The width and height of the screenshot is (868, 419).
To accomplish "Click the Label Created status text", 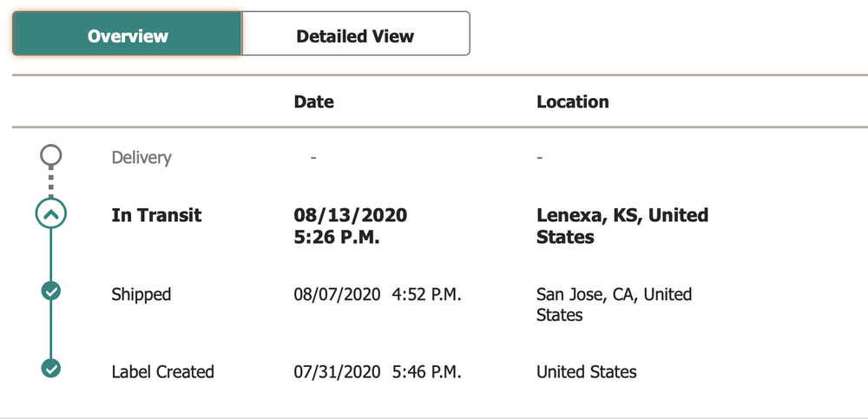I will point(162,372).
